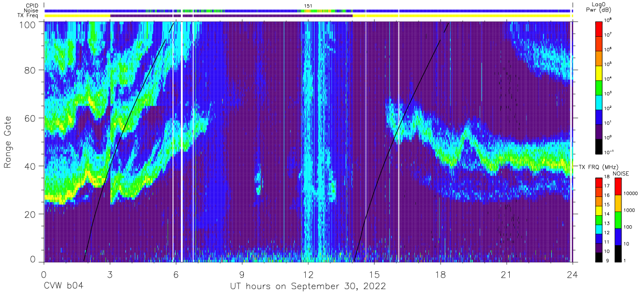
Task: Click the Range Gate y-axis title
Action: point(8,141)
